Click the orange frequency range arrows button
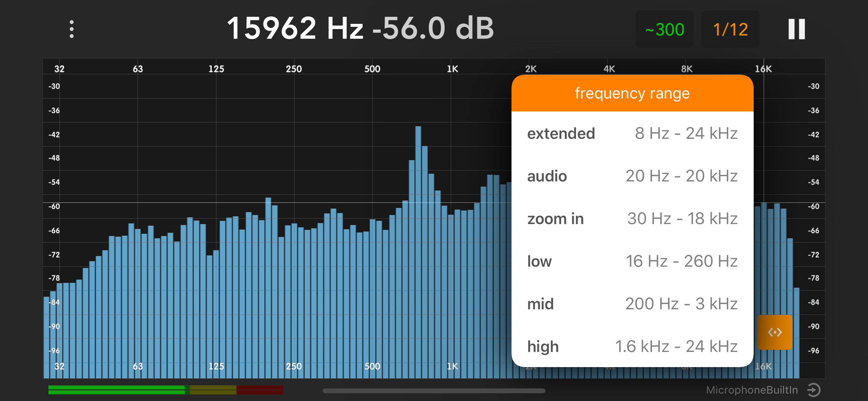This screenshot has width=868, height=401. [775, 332]
